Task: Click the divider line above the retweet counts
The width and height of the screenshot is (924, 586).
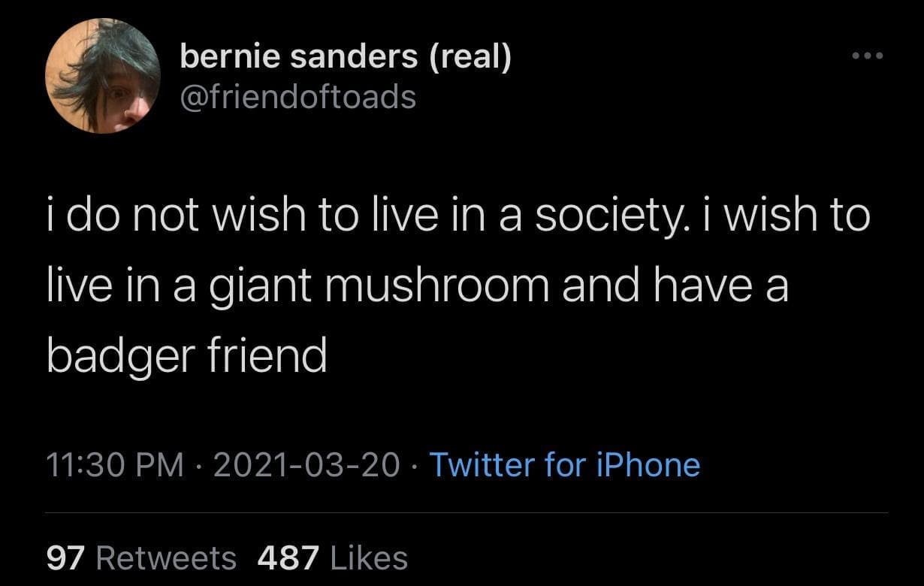Action: coord(466,513)
